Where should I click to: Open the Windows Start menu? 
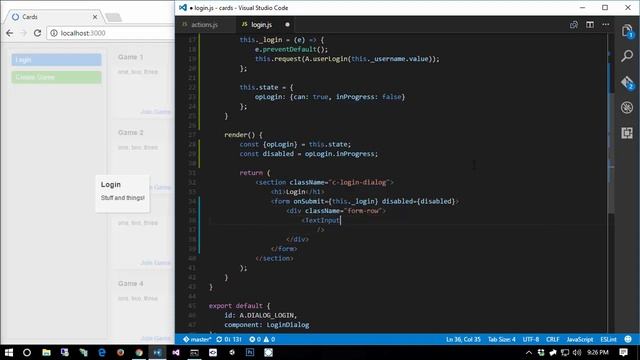[x=9, y=352]
